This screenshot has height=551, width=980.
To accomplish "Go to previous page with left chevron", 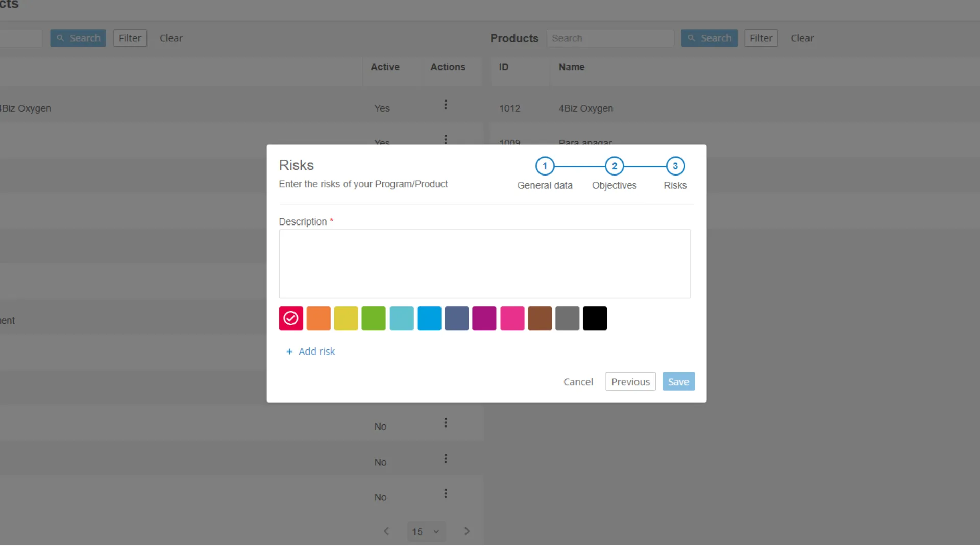I will 386,531.
